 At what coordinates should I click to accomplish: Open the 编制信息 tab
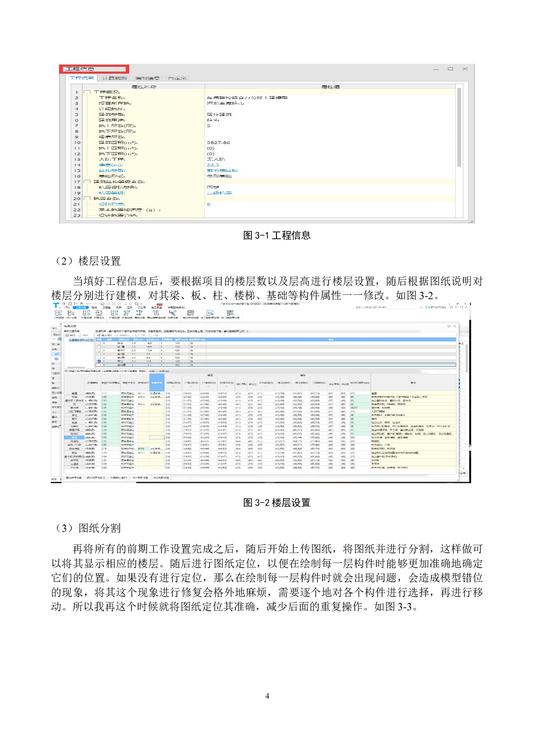tap(147, 78)
